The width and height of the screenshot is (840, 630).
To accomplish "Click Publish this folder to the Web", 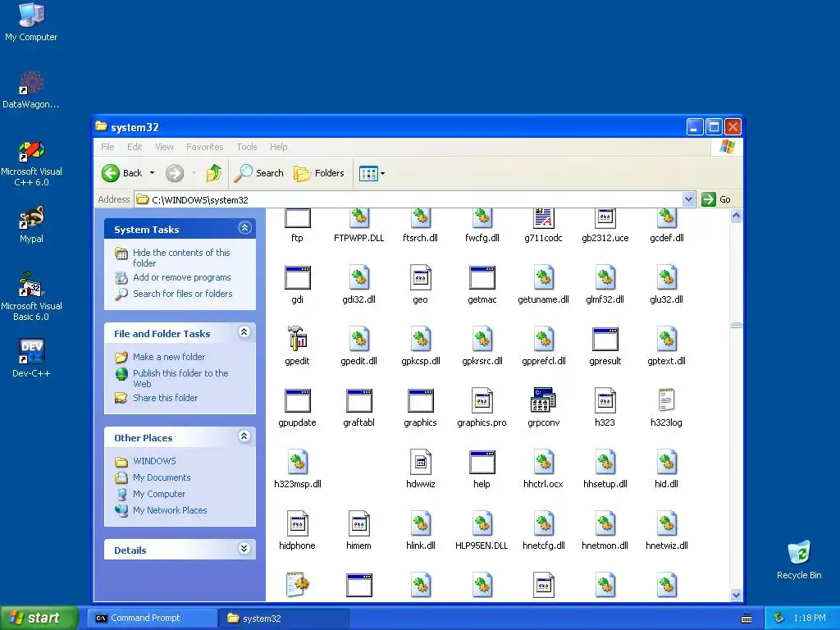I will pyautogui.click(x=180, y=378).
